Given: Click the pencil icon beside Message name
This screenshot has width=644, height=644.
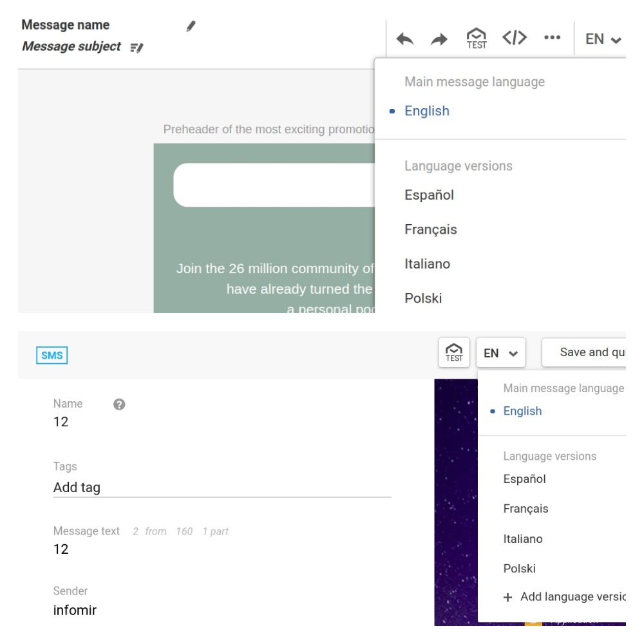Looking at the screenshot, I should 191,26.
